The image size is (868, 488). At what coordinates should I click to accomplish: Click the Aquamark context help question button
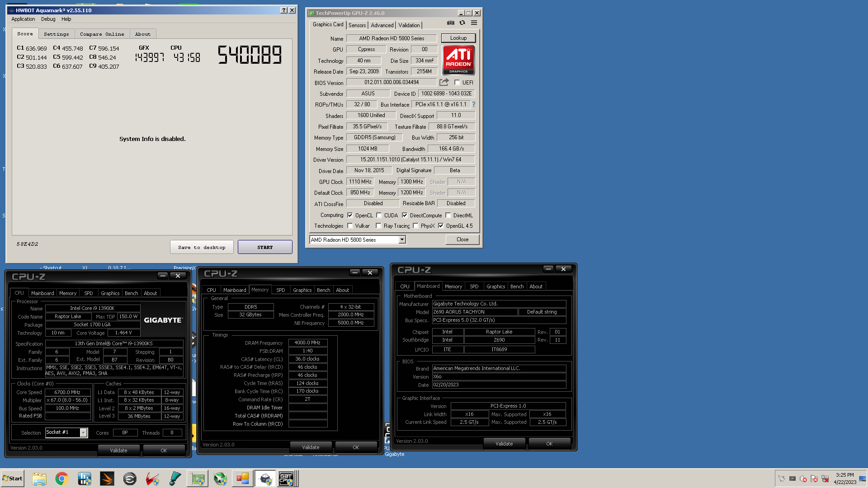[283, 10]
